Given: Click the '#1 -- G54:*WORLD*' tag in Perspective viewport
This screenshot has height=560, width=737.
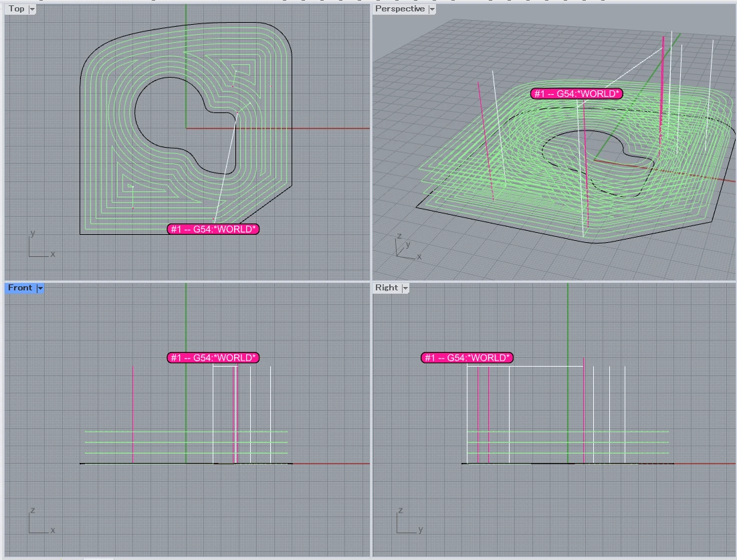Looking at the screenshot, I should (x=576, y=94).
